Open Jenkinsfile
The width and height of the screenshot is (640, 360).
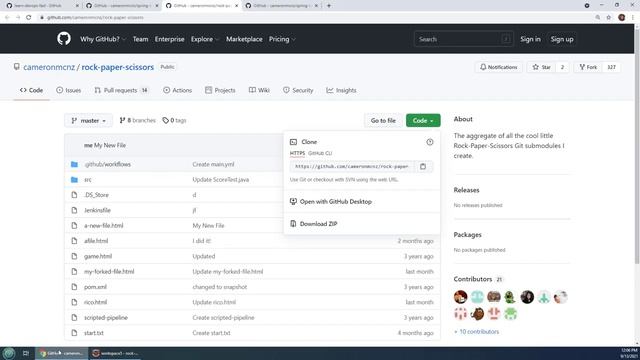pos(97,210)
